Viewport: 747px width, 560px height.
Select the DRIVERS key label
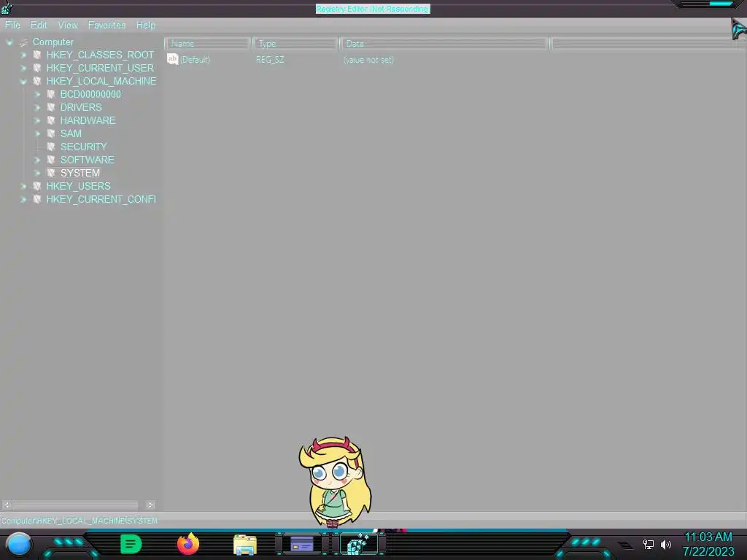coord(81,107)
